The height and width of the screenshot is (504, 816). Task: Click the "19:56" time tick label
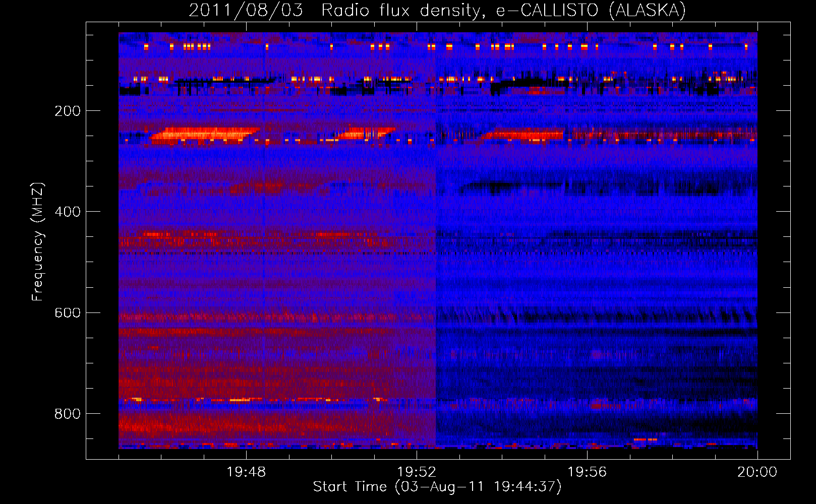point(587,472)
